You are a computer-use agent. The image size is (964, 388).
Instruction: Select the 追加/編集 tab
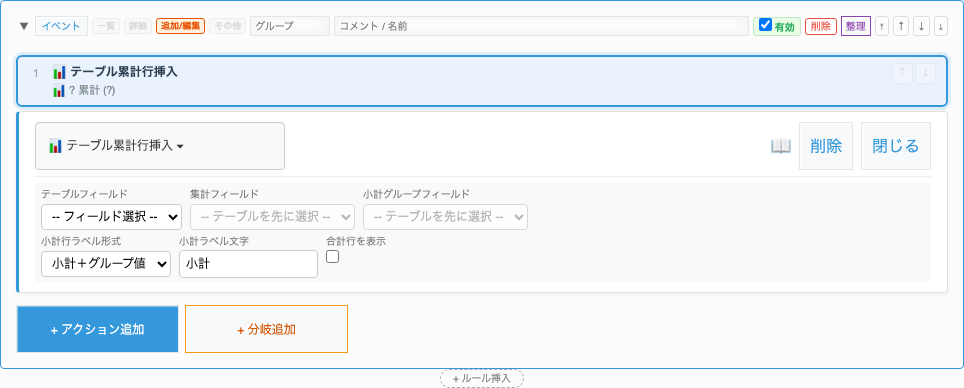(180, 26)
